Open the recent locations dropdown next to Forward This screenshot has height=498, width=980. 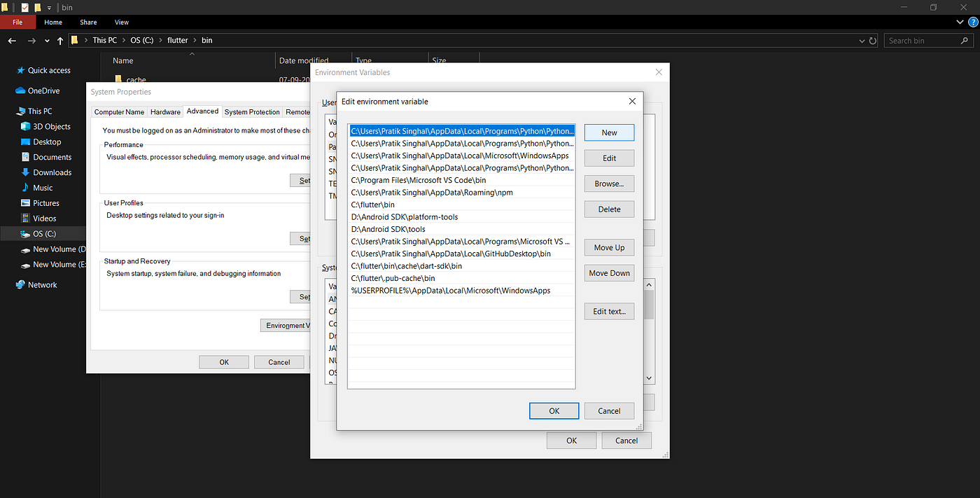pos(46,40)
